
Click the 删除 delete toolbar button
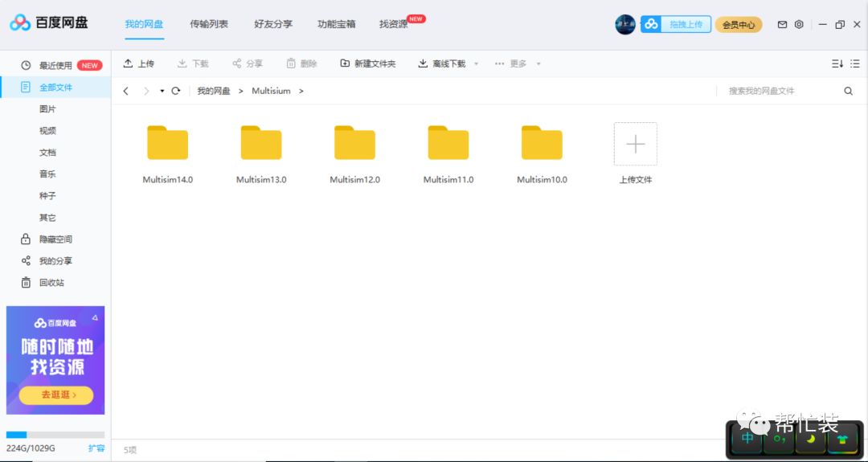tap(301, 63)
